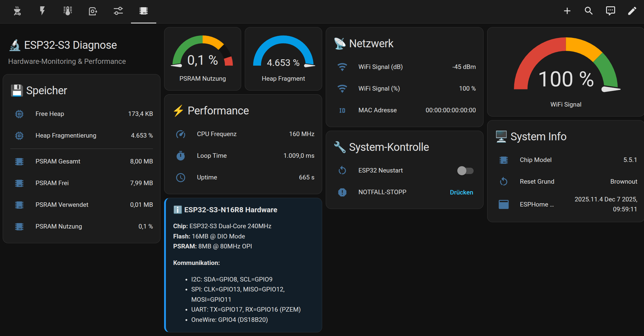
Task: Open the assistant chat icon
Action: click(610, 11)
